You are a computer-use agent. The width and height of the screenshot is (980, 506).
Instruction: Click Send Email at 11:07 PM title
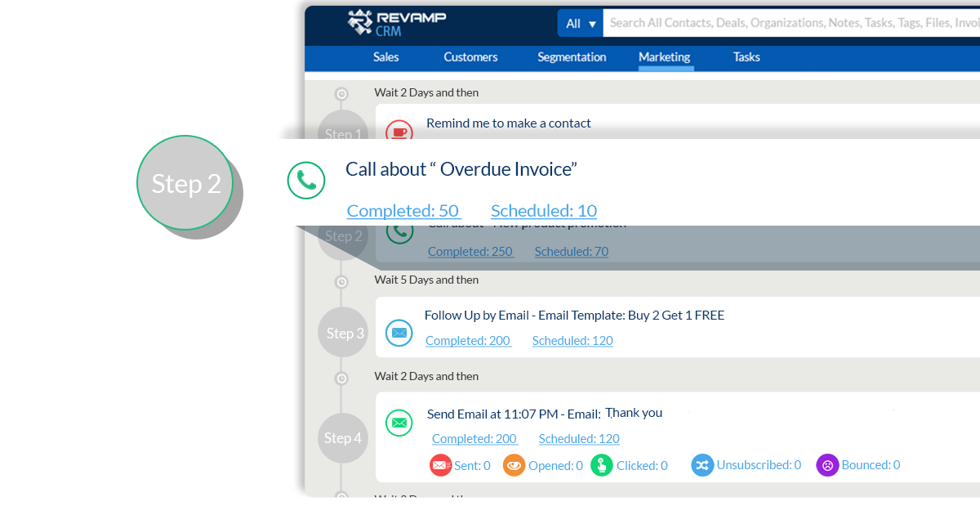click(545, 414)
